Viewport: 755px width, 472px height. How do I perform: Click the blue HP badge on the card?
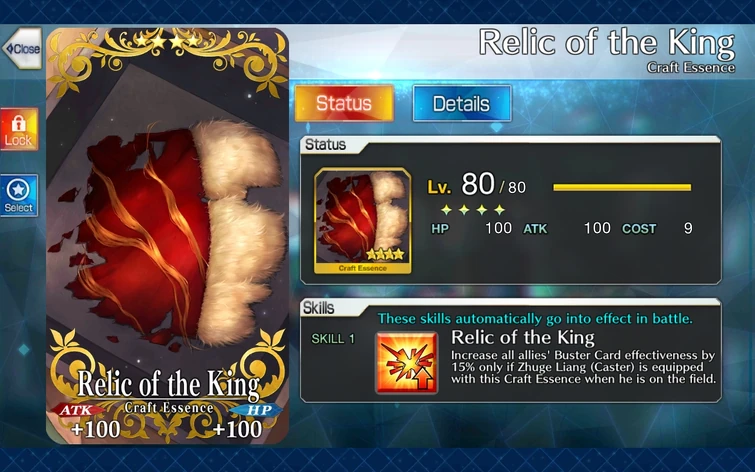tap(256, 410)
